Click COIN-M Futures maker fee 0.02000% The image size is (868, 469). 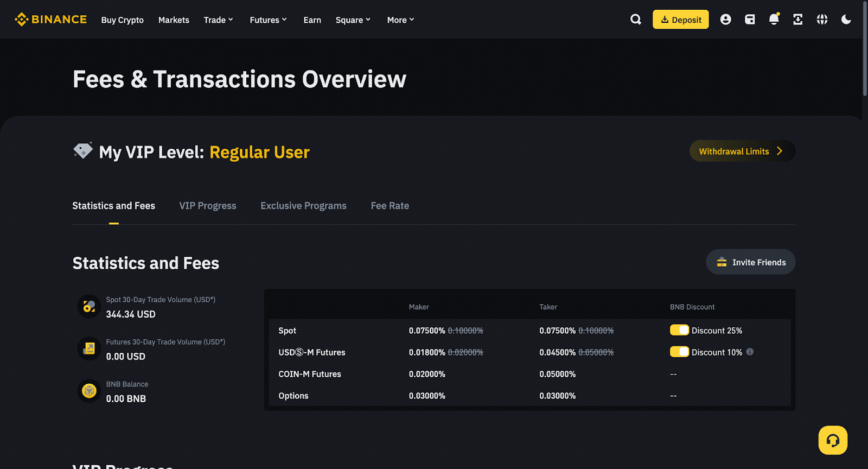click(x=427, y=374)
